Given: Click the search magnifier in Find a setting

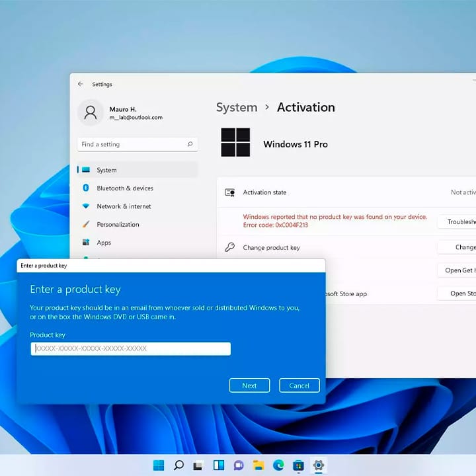Looking at the screenshot, I should (x=190, y=144).
